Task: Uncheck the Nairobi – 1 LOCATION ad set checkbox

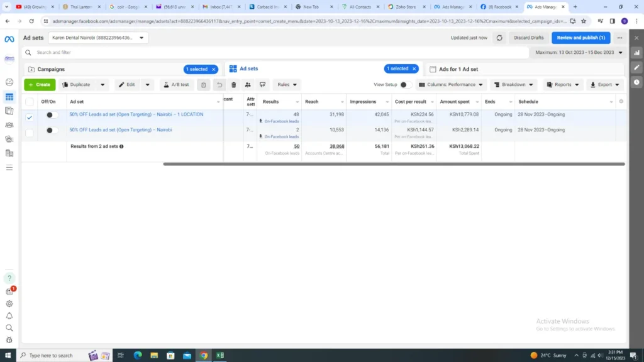Action: [x=30, y=117]
